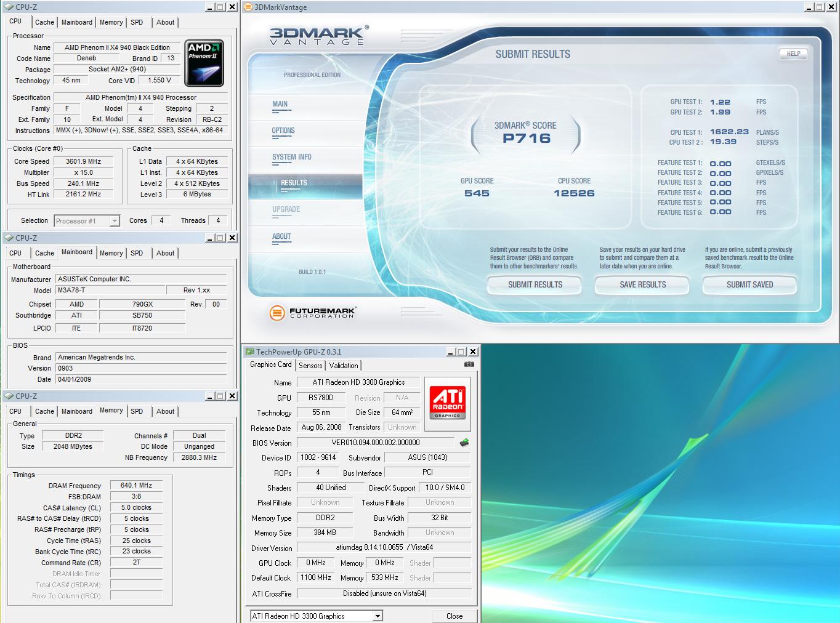Screen dimensions: 840x623
Task: Switch to the Cache tab in top CPU-Z window
Action: coord(44,22)
